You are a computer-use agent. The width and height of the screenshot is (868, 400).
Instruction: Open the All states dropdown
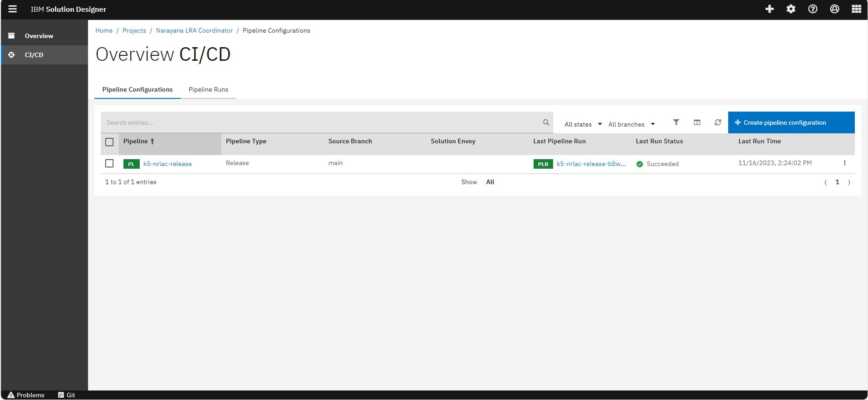pos(583,124)
